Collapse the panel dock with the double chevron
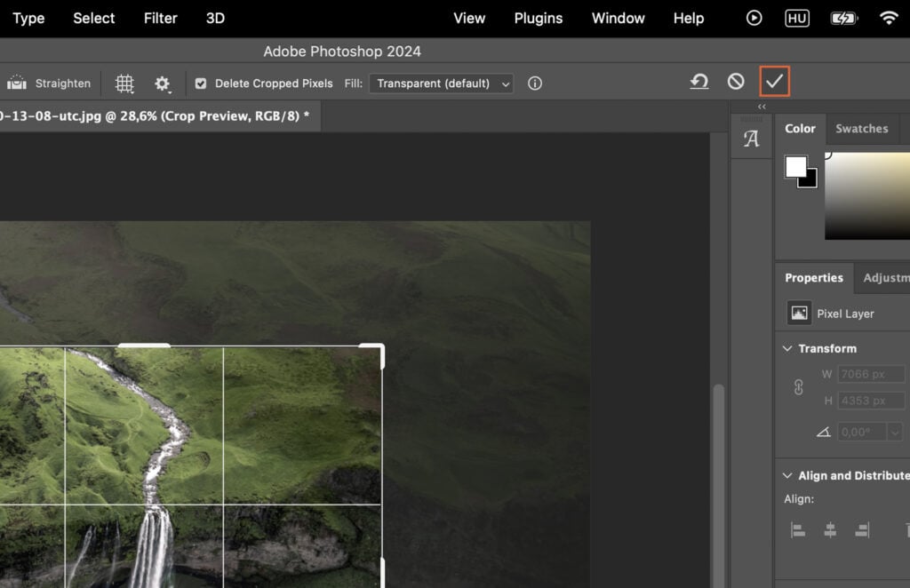The image size is (910, 588). (761, 105)
